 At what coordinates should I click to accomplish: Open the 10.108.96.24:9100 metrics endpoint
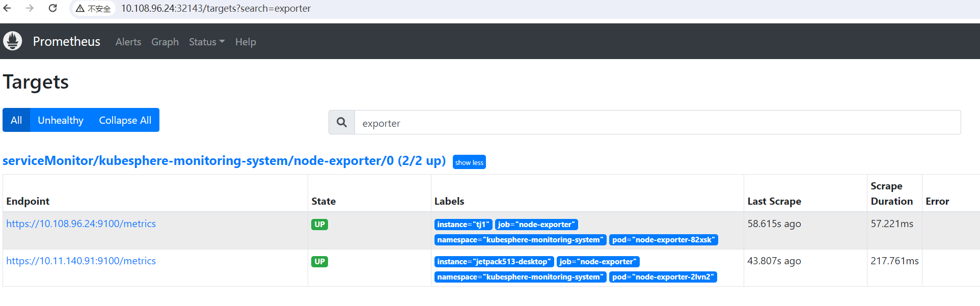coord(81,224)
